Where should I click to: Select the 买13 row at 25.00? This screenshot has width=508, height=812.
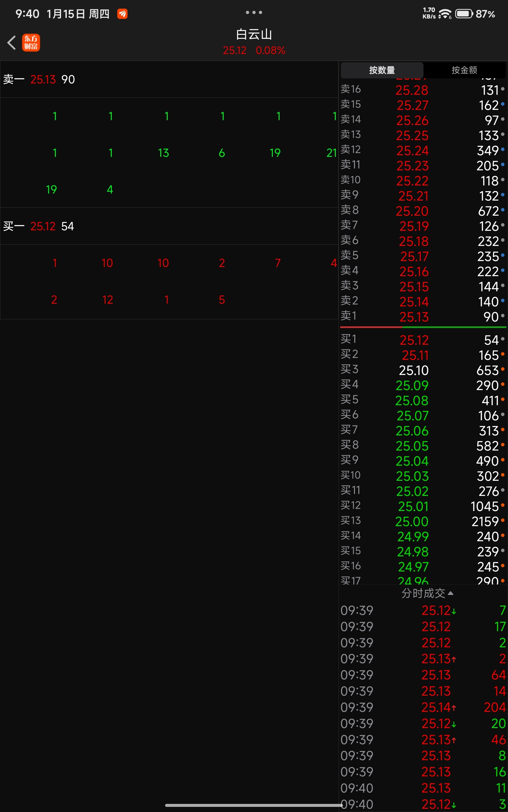(x=423, y=521)
